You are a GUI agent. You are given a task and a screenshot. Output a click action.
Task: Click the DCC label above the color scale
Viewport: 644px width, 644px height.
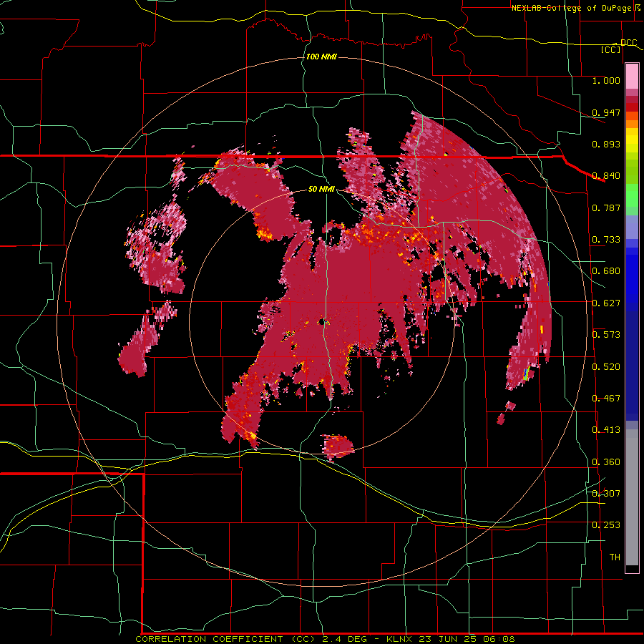[628, 43]
